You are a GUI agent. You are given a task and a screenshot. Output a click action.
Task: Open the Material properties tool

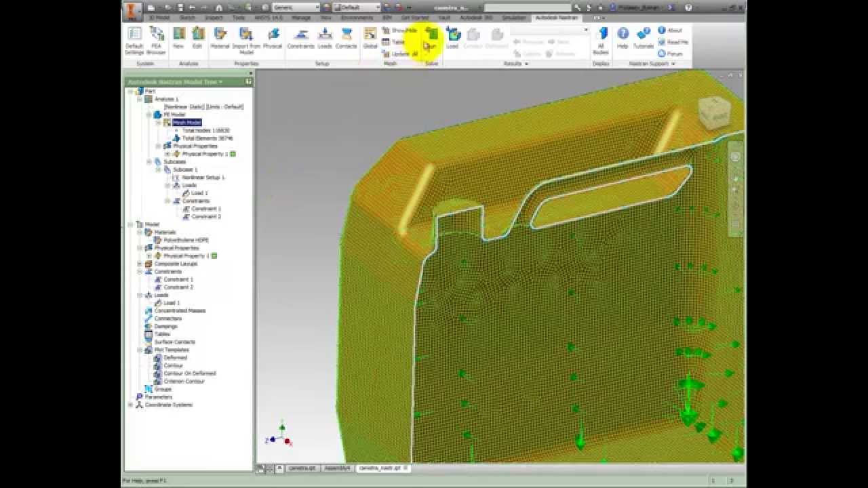(220, 38)
